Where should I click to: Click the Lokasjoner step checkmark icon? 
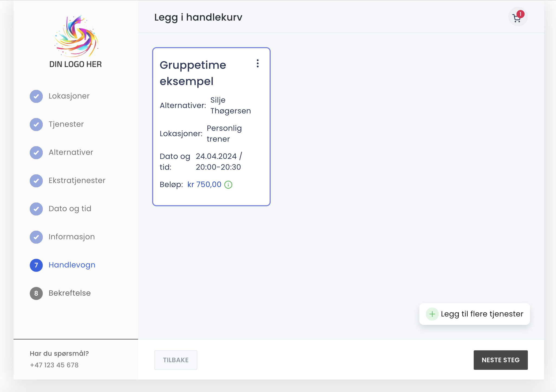click(x=36, y=96)
